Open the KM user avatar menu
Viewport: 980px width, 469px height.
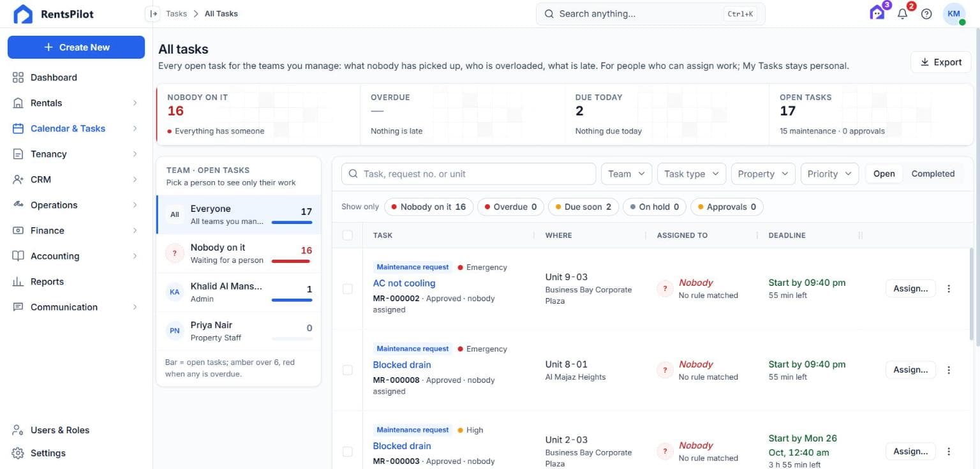point(954,14)
